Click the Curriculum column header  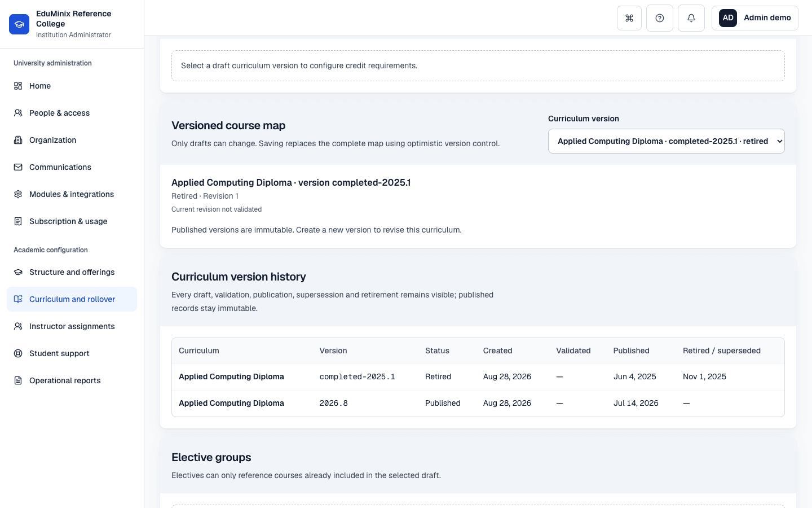click(x=198, y=351)
